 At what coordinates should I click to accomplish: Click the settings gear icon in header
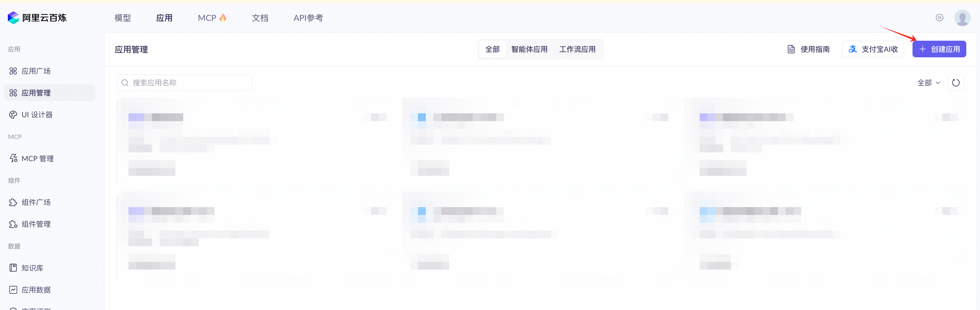(x=939, y=18)
